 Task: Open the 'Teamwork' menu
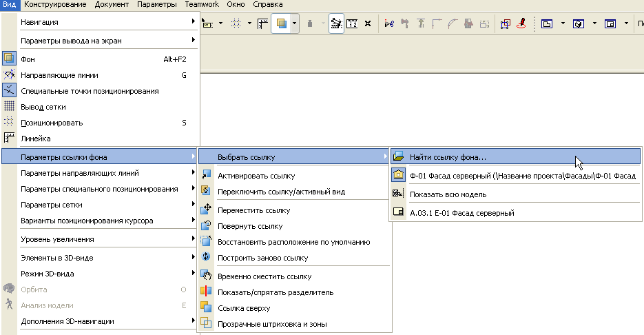(x=201, y=5)
